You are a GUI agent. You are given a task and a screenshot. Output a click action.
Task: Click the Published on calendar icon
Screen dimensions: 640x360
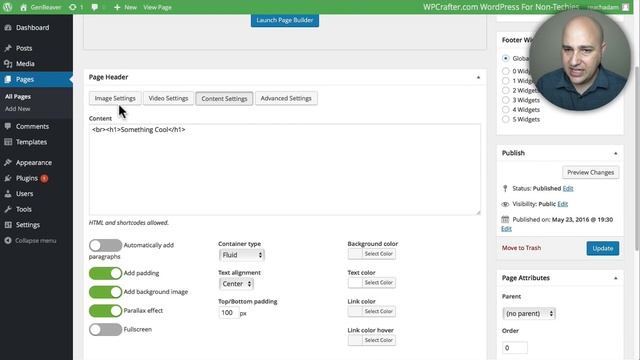click(x=505, y=220)
